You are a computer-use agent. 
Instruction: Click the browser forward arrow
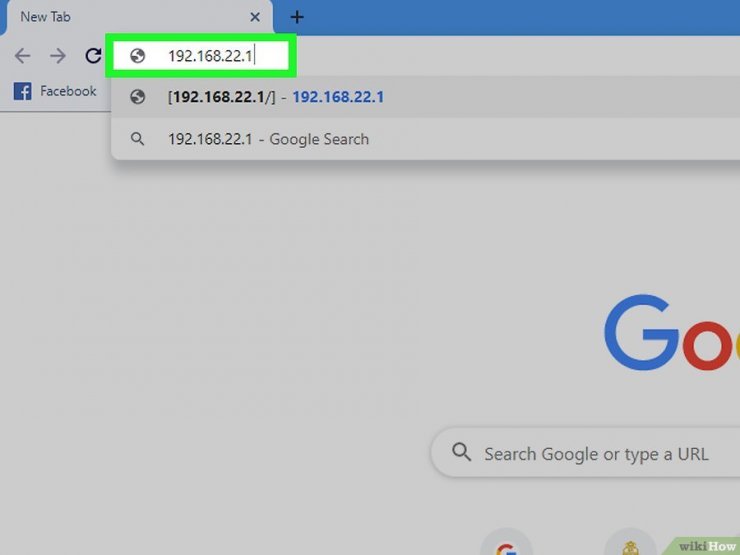pos(58,56)
